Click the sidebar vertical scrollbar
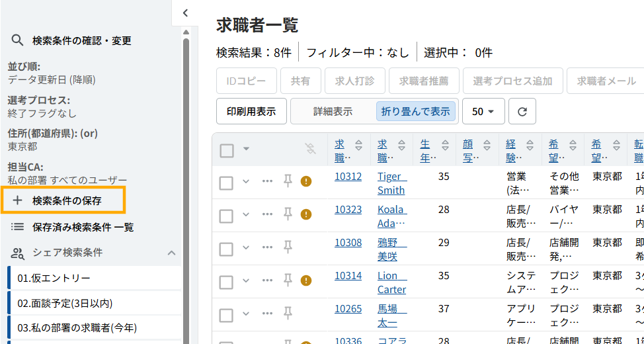Viewport: 644px width, 344px height. point(186,198)
